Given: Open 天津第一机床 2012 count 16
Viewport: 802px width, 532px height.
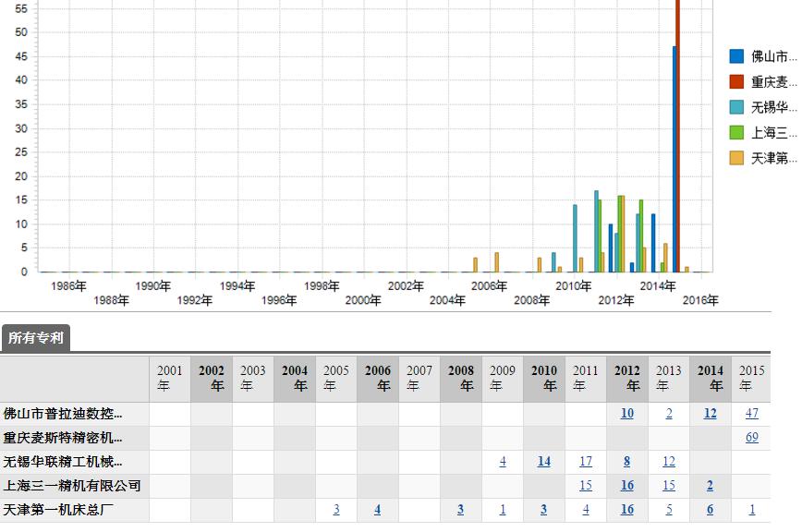Looking at the screenshot, I should click(627, 510).
